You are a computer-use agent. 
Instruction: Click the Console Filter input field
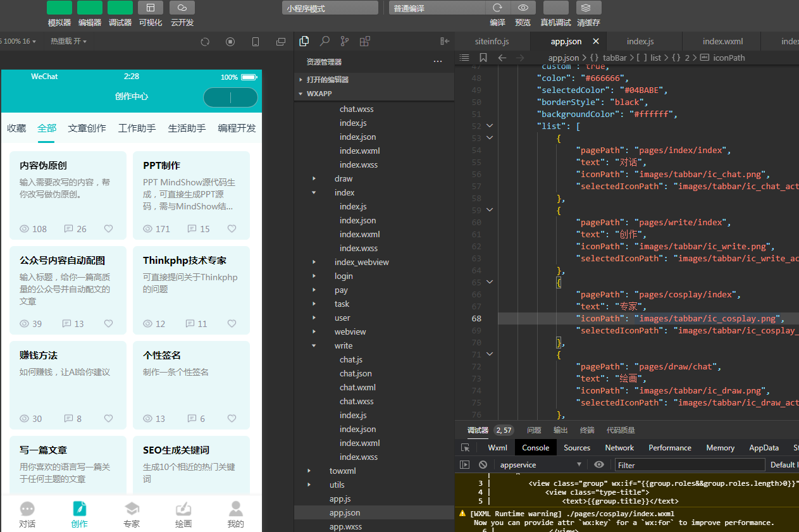click(690, 464)
